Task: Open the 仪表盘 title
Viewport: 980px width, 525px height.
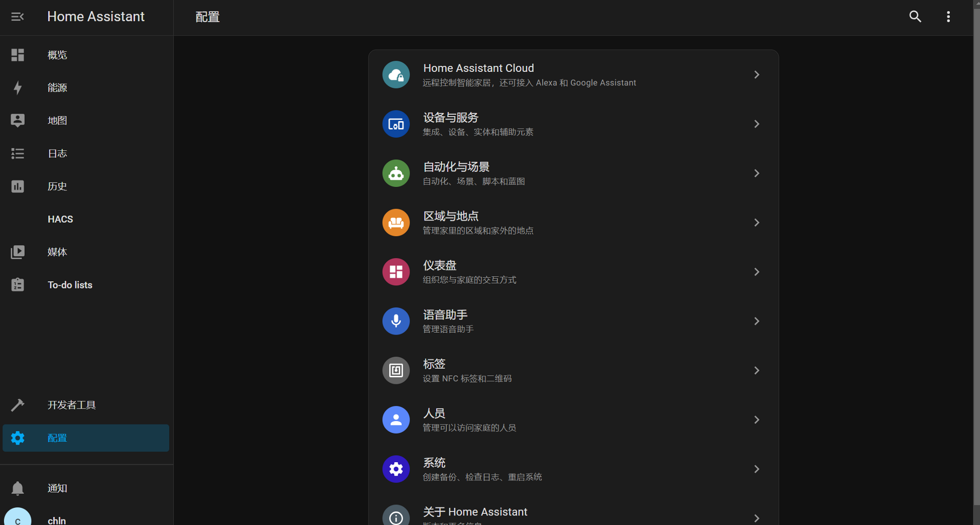Action: pyautogui.click(x=440, y=265)
